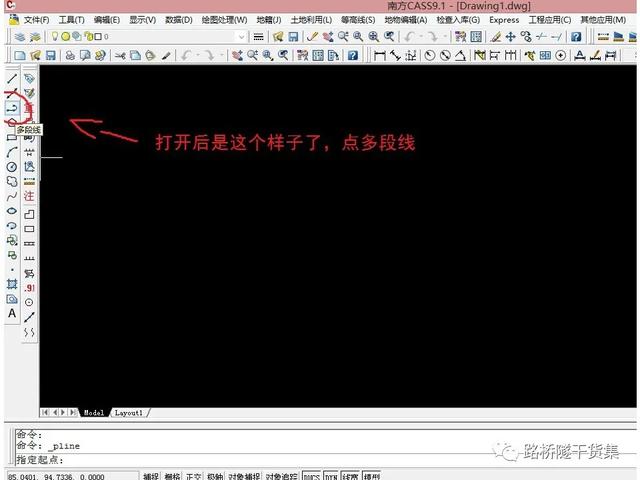Click the .91 elevation point icon
The image size is (640, 480).
click(x=29, y=288)
